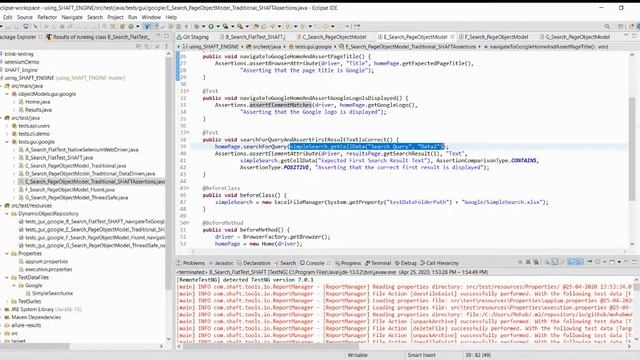Close the E_Search_PageObjectModel editor tab
Viewport: 640px width, 360px height.
tap(452, 37)
